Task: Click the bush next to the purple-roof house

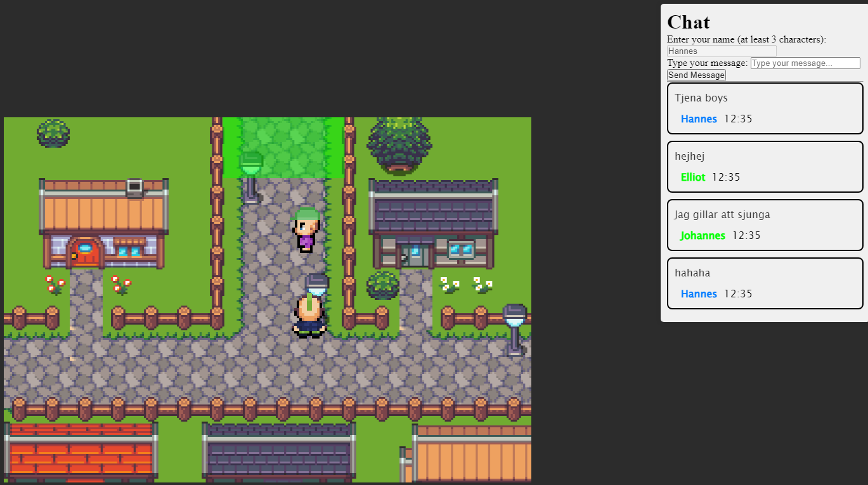Action: [383, 285]
